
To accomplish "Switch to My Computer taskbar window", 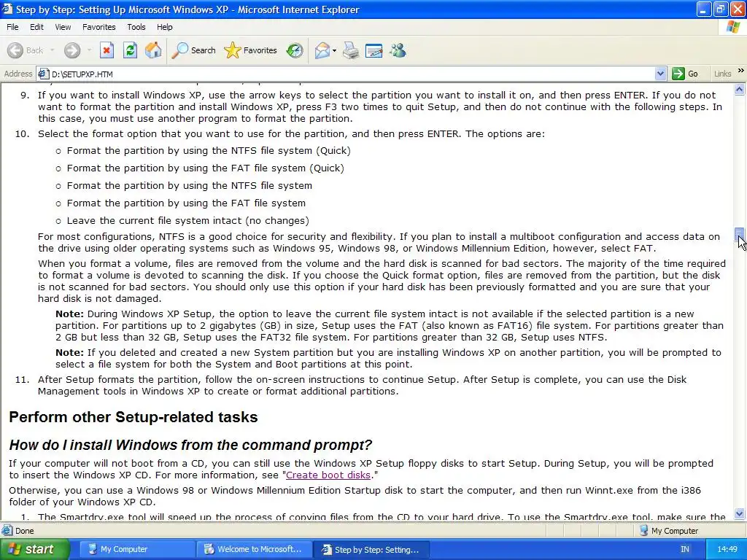I will (x=137, y=549).
